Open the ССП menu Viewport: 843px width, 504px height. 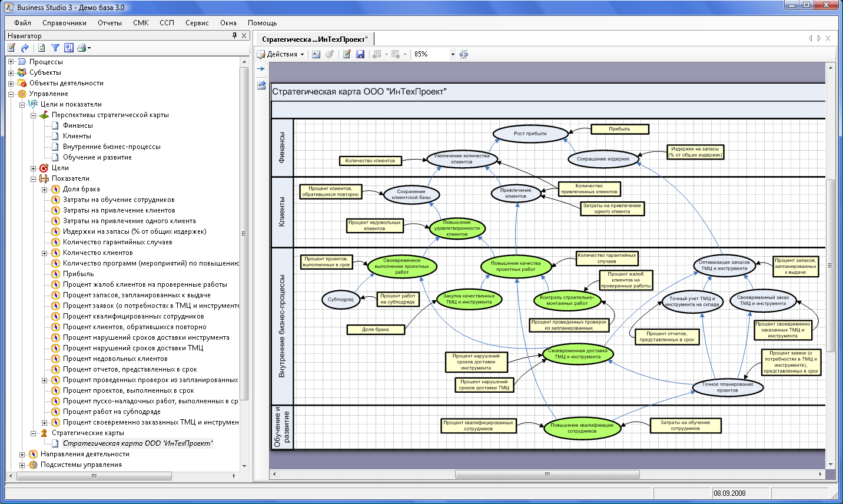click(167, 23)
